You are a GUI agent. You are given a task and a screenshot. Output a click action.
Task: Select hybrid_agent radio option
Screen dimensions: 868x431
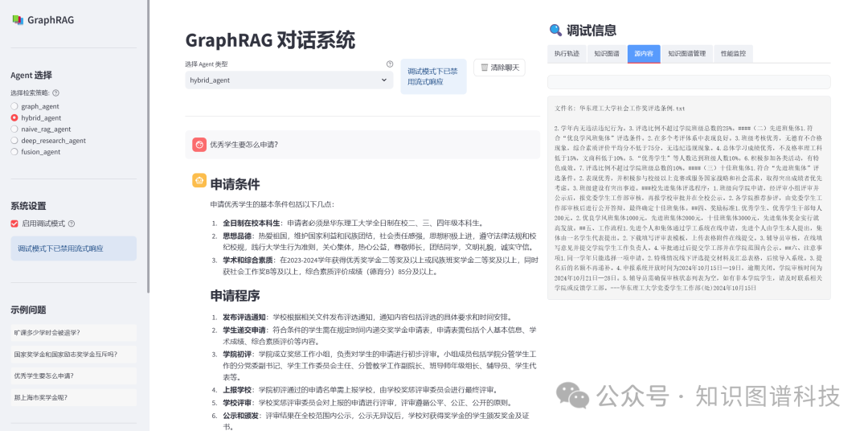pyautogui.click(x=36, y=118)
